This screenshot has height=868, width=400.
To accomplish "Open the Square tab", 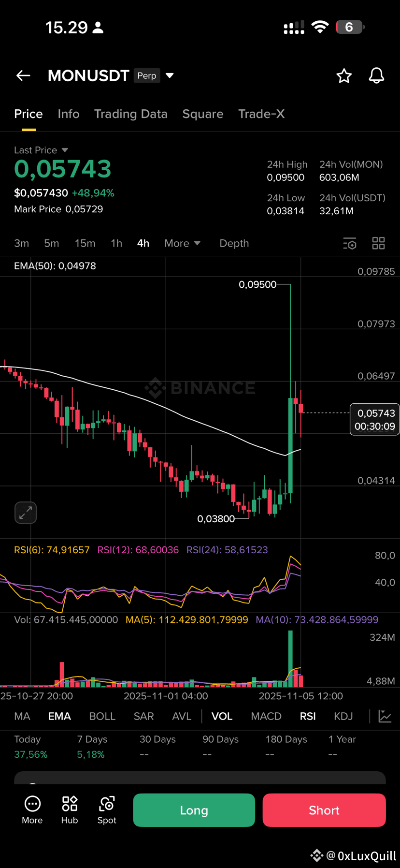I will 203,114.
